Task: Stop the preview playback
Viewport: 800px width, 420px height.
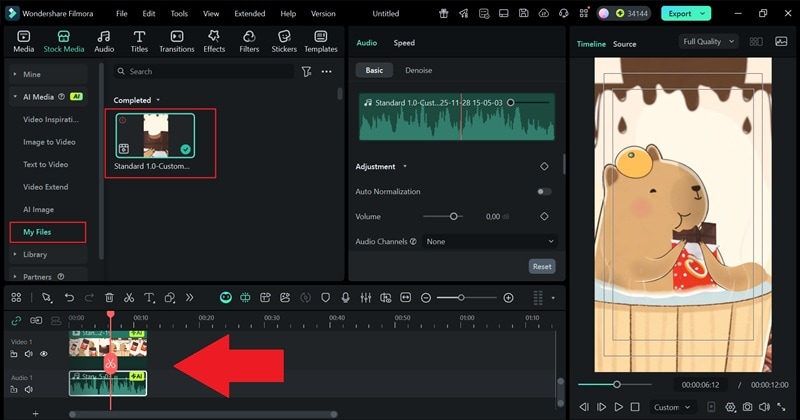Action: pos(635,407)
